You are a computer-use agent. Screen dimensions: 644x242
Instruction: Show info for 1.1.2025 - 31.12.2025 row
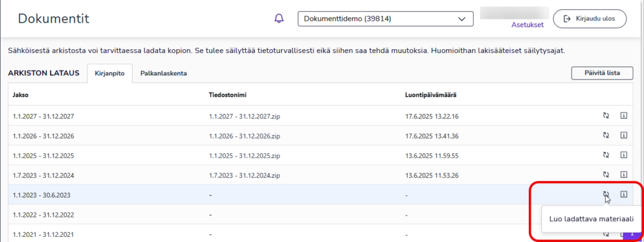(x=623, y=155)
